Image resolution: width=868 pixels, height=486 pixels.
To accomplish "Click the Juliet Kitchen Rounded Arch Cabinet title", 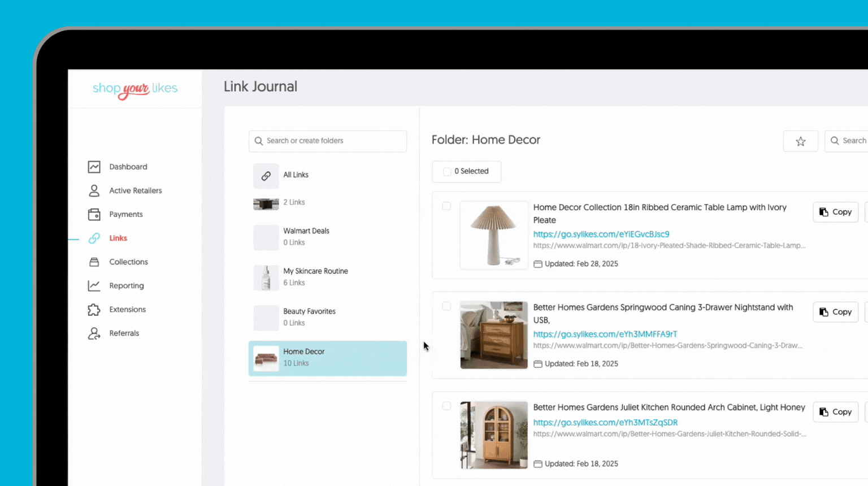I will [669, 407].
